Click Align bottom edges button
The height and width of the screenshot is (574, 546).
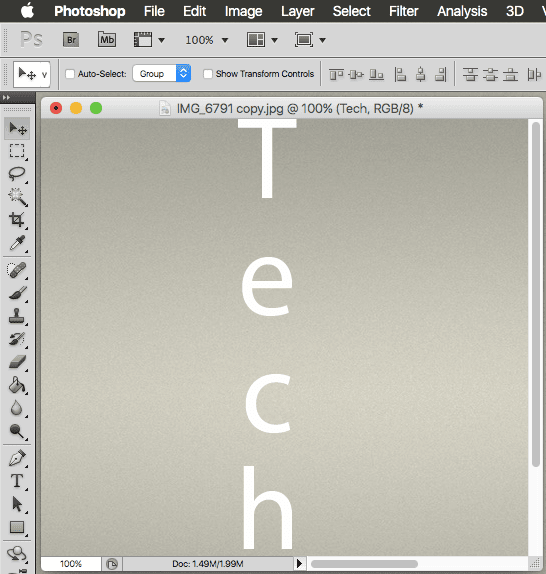click(x=376, y=74)
